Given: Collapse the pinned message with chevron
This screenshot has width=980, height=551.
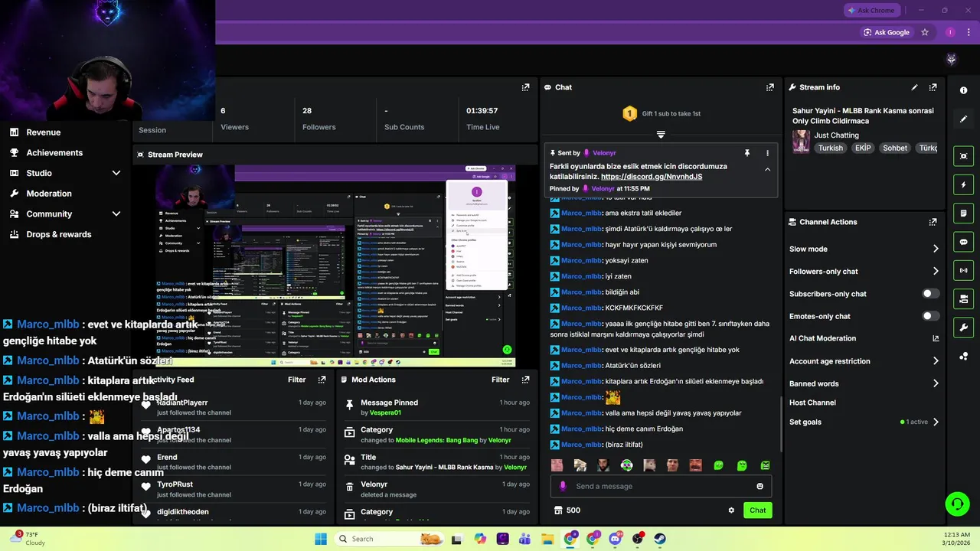Looking at the screenshot, I should [767, 170].
